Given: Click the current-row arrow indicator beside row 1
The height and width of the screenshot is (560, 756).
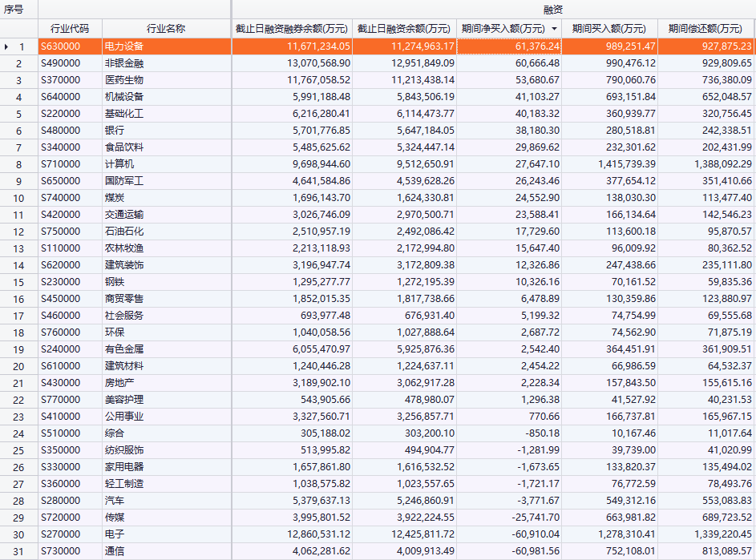Looking at the screenshot, I should 7,47.
